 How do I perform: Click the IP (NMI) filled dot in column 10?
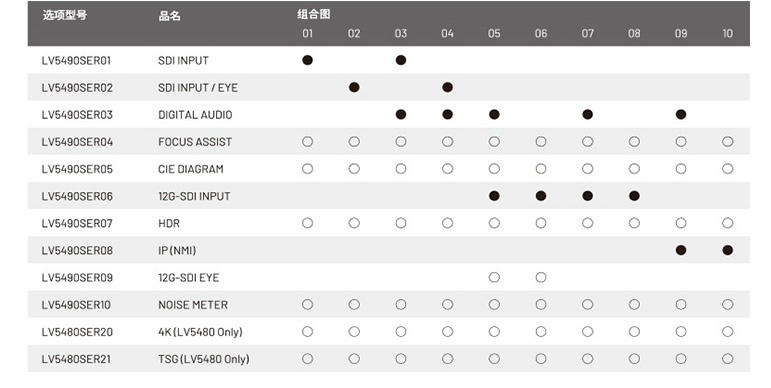pos(728,250)
